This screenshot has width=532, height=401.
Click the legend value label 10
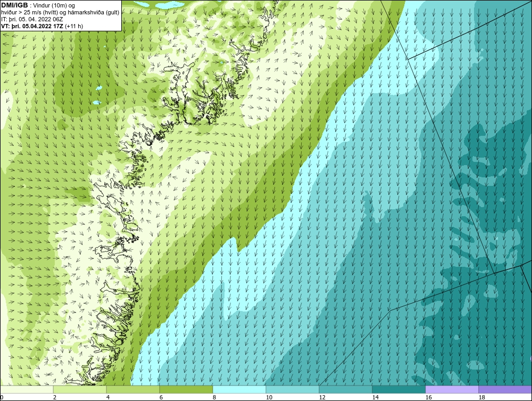click(269, 397)
